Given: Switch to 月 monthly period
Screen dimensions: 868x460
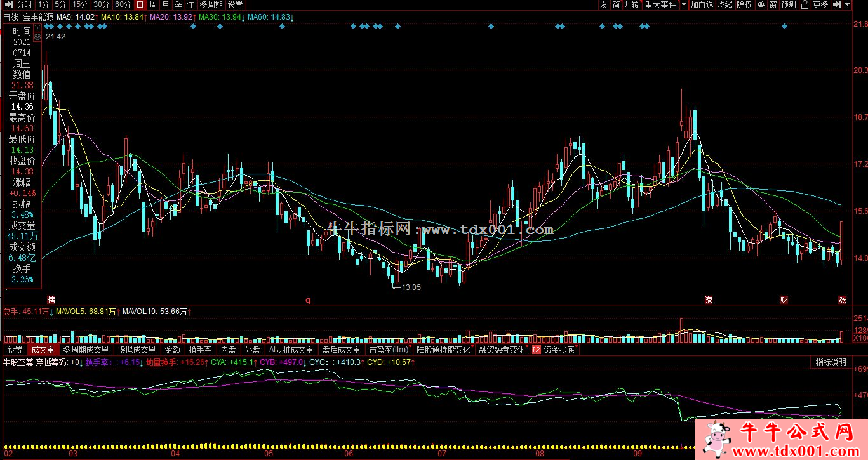Looking at the screenshot, I should (x=166, y=4).
